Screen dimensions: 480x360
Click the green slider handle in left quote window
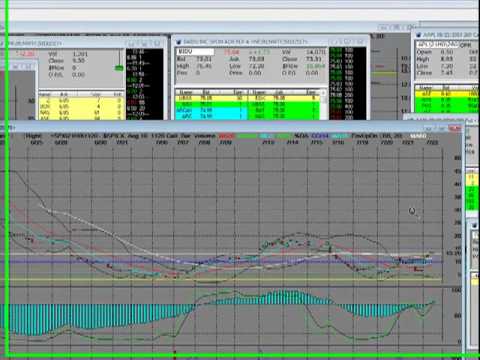pyautogui.click(x=119, y=68)
